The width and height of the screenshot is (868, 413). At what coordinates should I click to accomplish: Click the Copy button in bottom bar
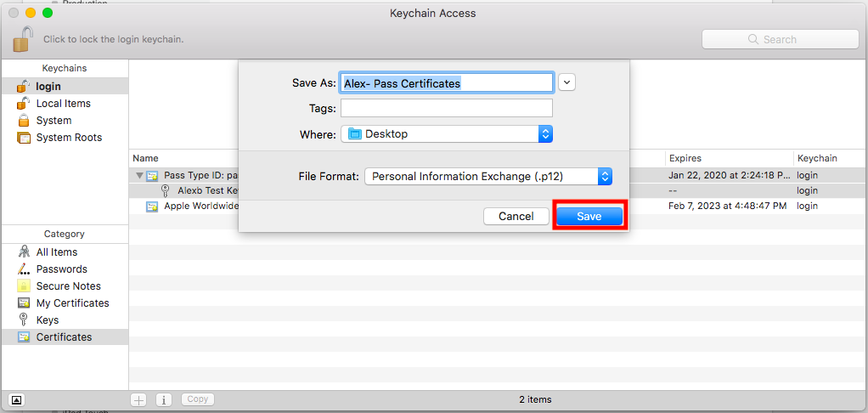pyautogui.click(x=198, y=399)
